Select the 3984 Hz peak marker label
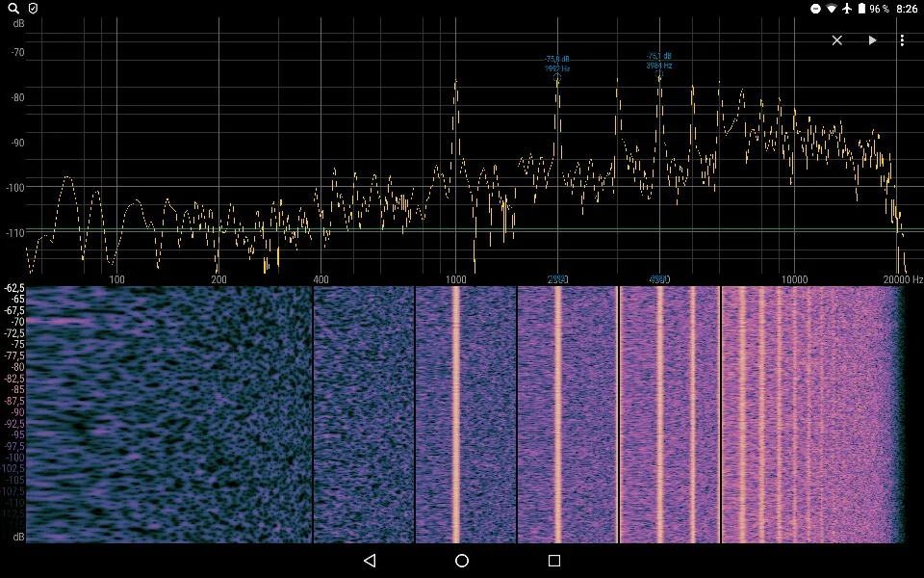 click(x=658, y=61)
